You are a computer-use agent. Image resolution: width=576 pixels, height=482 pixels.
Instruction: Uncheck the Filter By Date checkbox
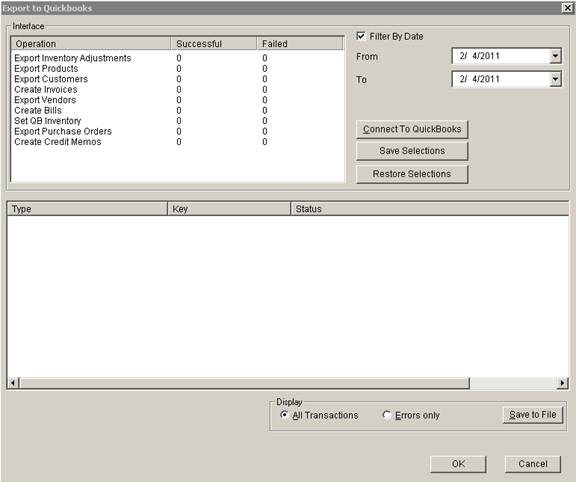point(361,36)
